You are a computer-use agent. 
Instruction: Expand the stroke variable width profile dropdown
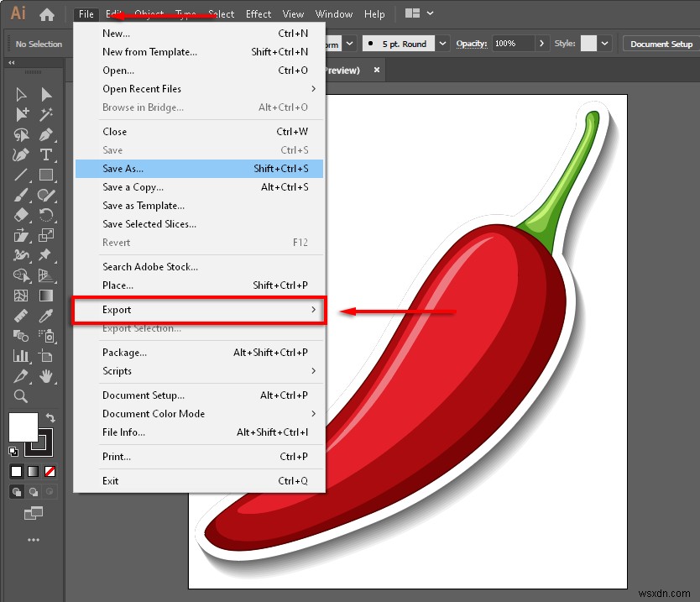click(x=350, y=43)
